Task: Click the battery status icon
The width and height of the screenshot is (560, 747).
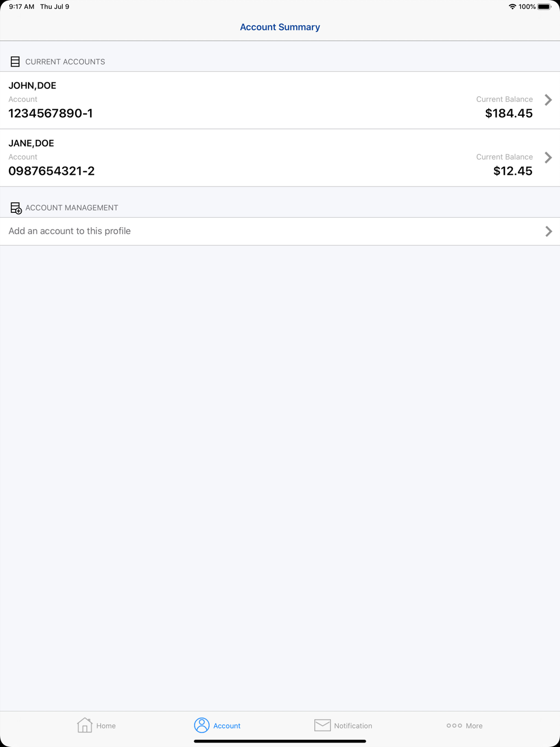Action: pyautogui.click(x=544, y=7)
